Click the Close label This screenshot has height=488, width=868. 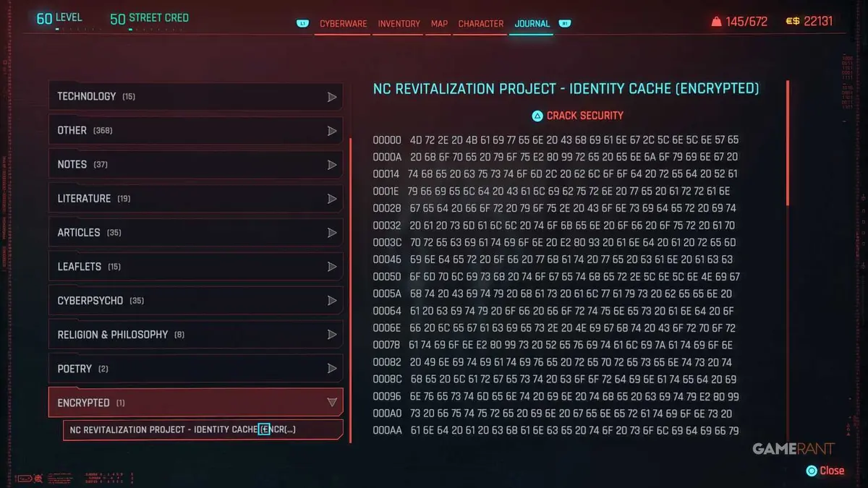click(832, 471)
